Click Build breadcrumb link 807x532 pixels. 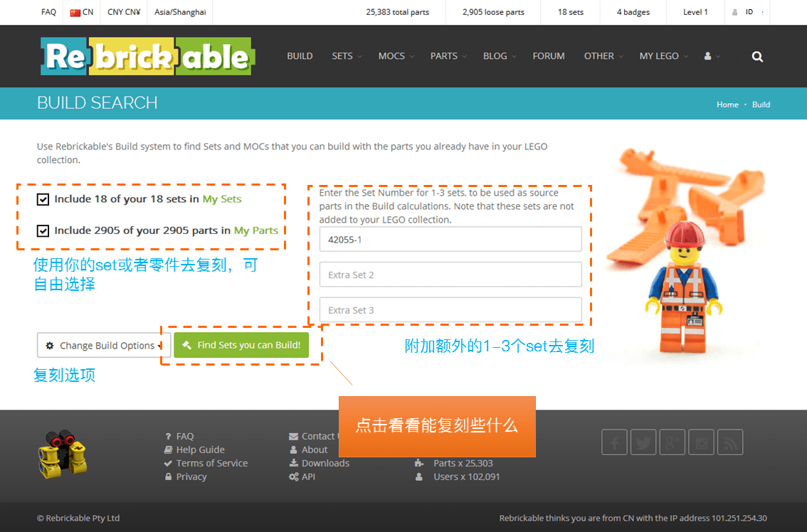(x=761, y=105)
